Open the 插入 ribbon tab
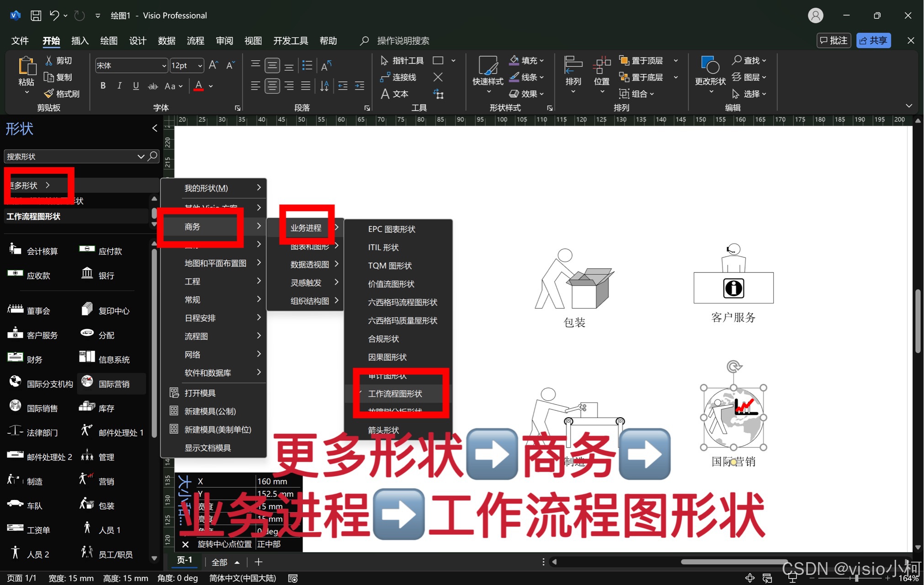This screenshot has width=924, height=585. [80, 41]
